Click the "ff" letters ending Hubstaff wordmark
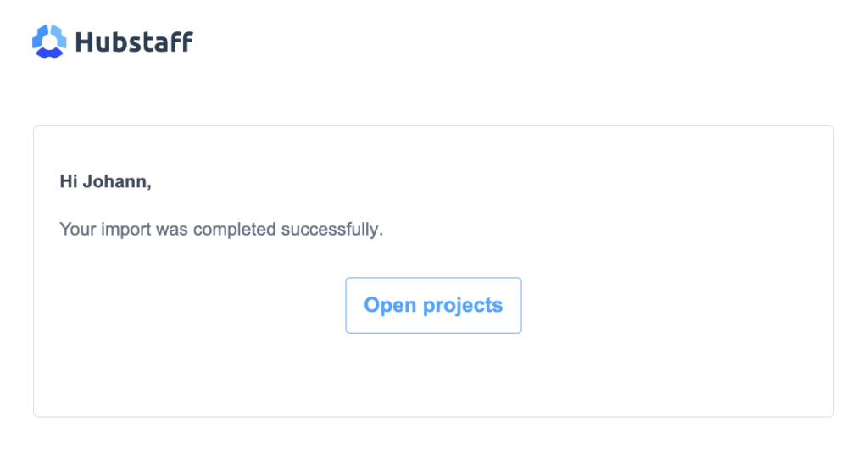Image resolution: width=868 pixels, height=455 pixels. click(x=181, y=42)
